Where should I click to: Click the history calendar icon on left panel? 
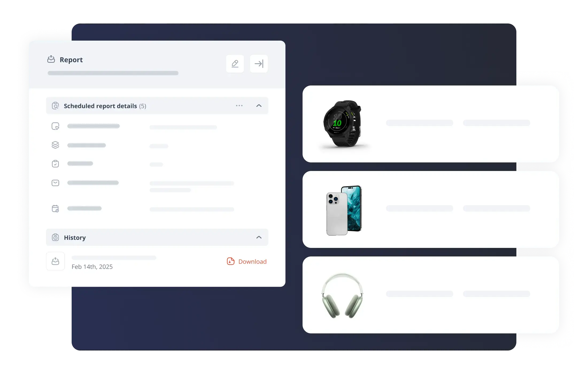tap(56, 237)
